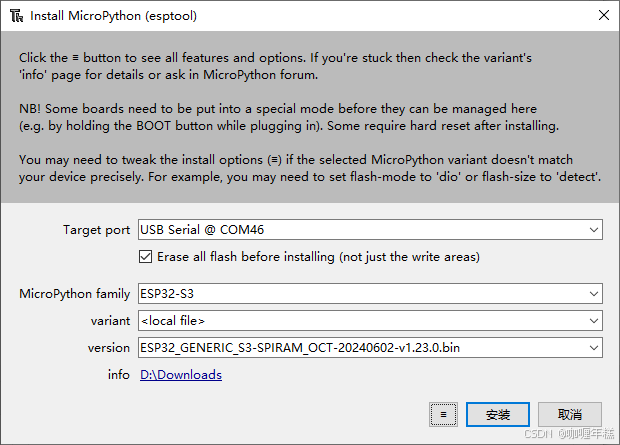The height and width of the screenshot is (445, 620).
Task: Click the Thonny icon in the title bar
Action: [17, 16]
